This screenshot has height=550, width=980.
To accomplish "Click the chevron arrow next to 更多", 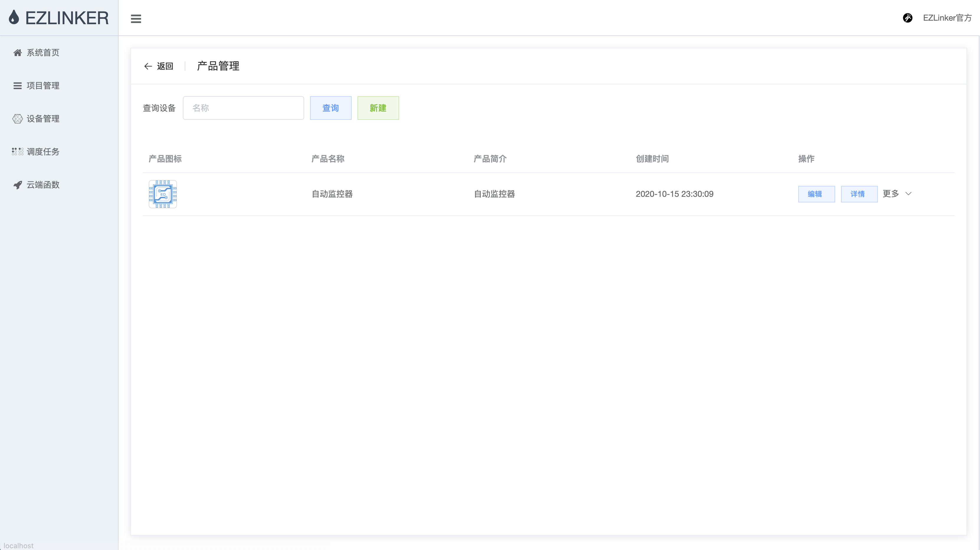I will pos(909,194).
